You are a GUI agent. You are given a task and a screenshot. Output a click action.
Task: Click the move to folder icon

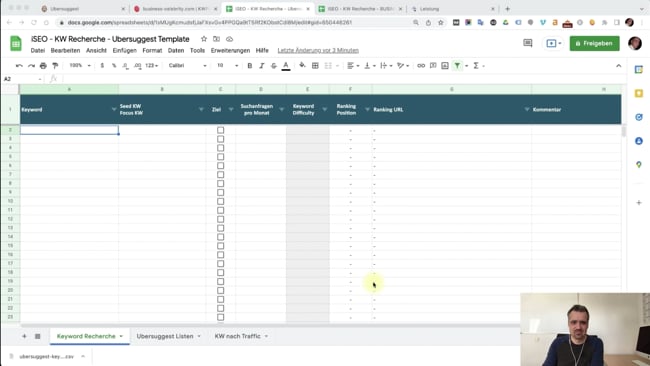pyautogui.click(x=216, y=39)
